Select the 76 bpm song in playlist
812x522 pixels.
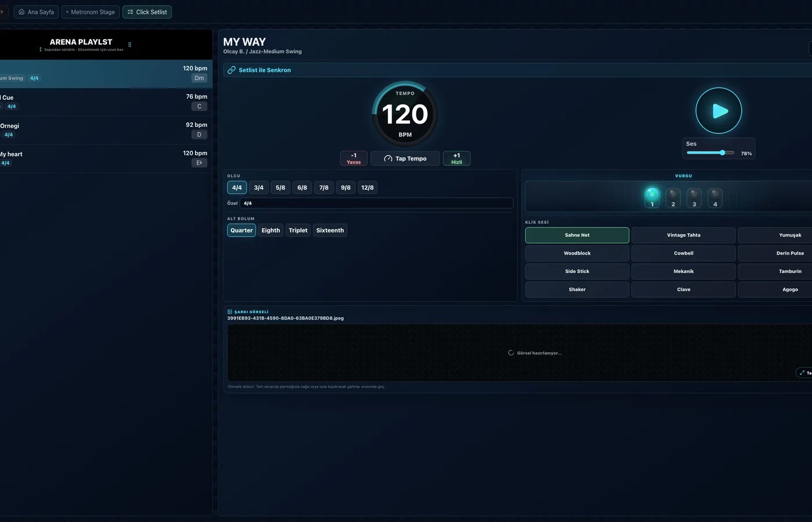tap(106, 102)
